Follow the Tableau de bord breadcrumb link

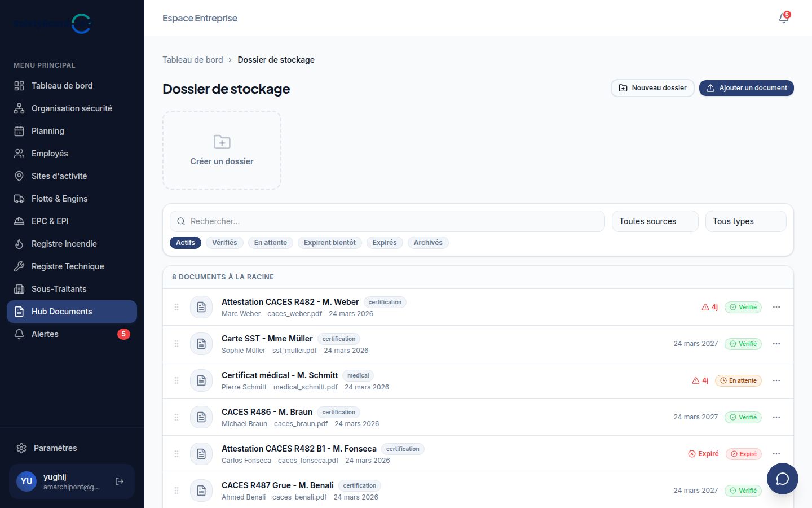coord(193,60)
